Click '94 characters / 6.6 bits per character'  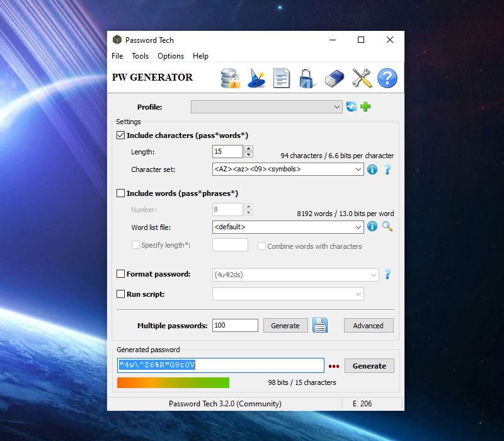337,156
